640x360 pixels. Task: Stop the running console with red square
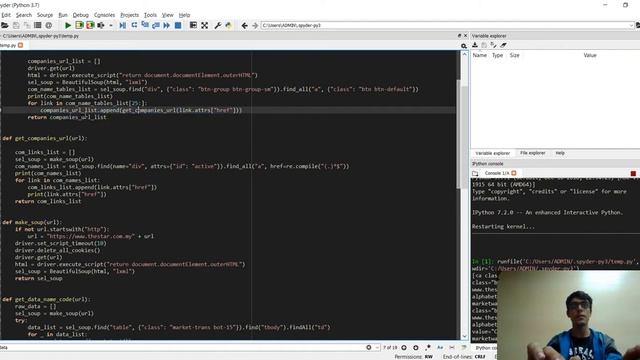coord(633,173)
